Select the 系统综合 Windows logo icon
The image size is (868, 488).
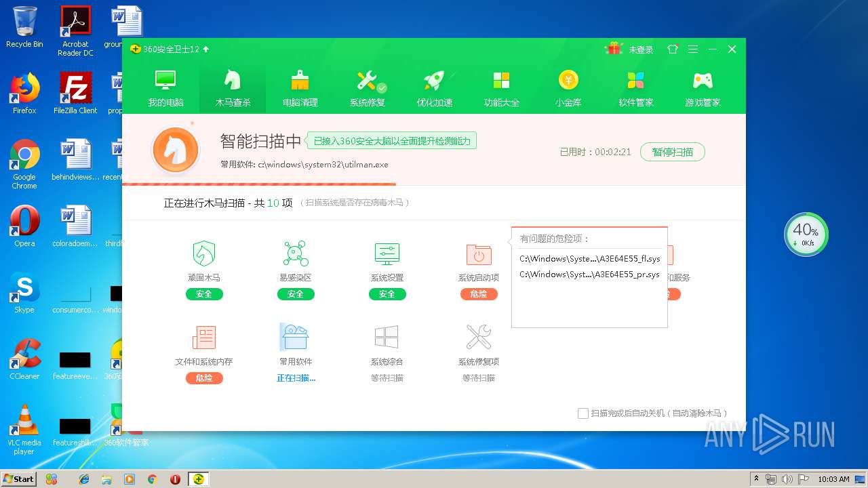click(x=387, y=337)
